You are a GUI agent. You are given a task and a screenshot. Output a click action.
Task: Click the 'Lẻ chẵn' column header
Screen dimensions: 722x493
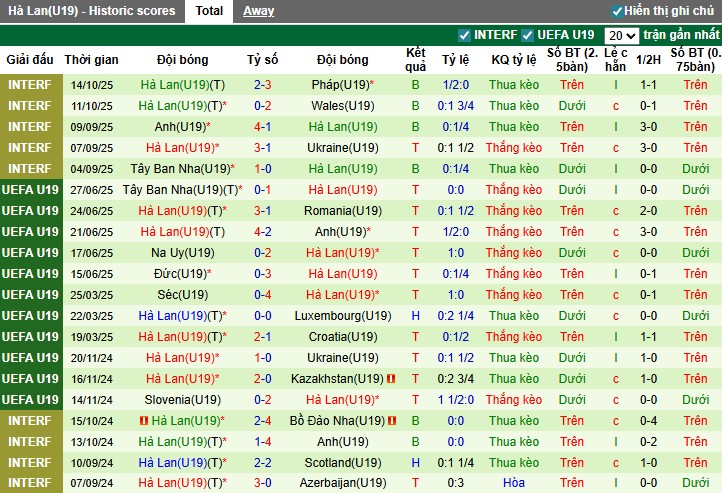[x=616, y=60]
